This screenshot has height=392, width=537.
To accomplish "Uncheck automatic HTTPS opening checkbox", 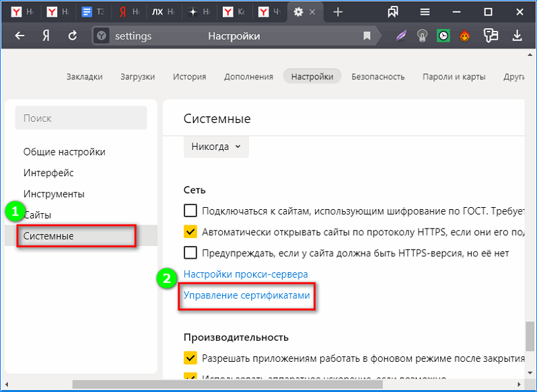I will [x=190, y=232].
